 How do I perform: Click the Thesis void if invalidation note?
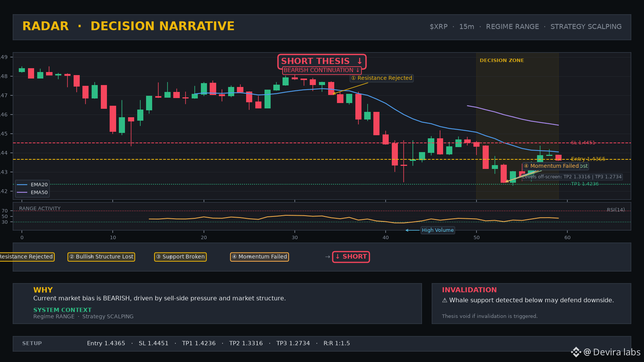(490, 316)
